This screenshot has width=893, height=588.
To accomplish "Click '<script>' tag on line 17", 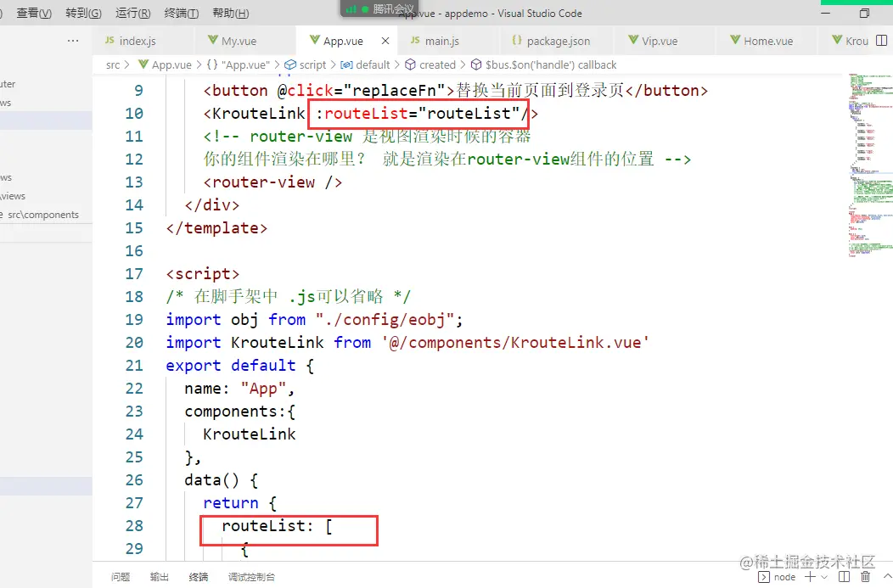I will click(x=203, y=274).
